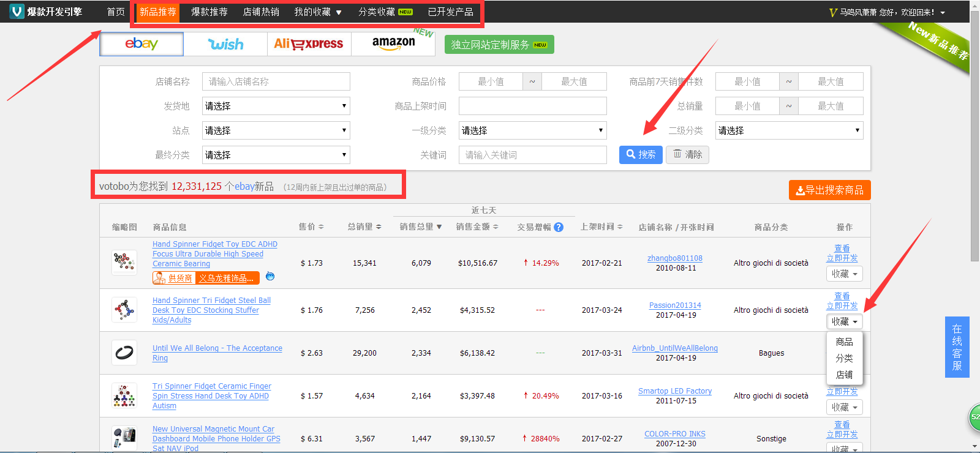The image size is (980, 453).
Task: Sort by 上架时间 column
Action: 601,227
